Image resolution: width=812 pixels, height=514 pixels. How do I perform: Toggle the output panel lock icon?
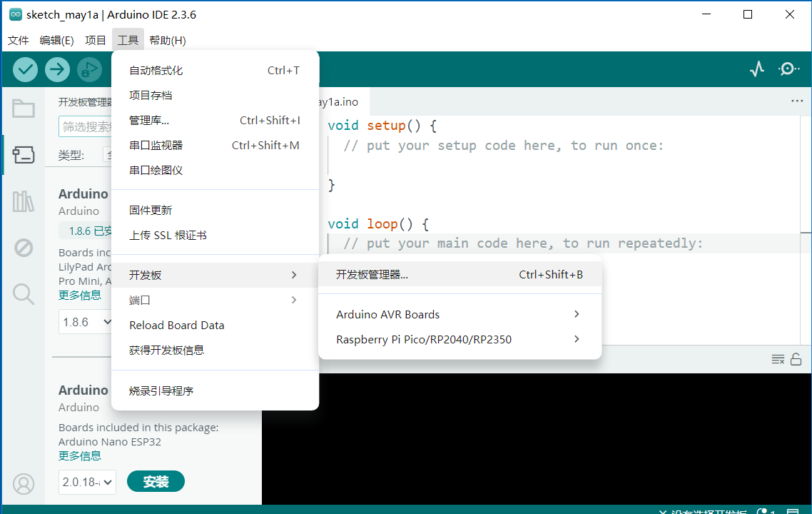796,359
